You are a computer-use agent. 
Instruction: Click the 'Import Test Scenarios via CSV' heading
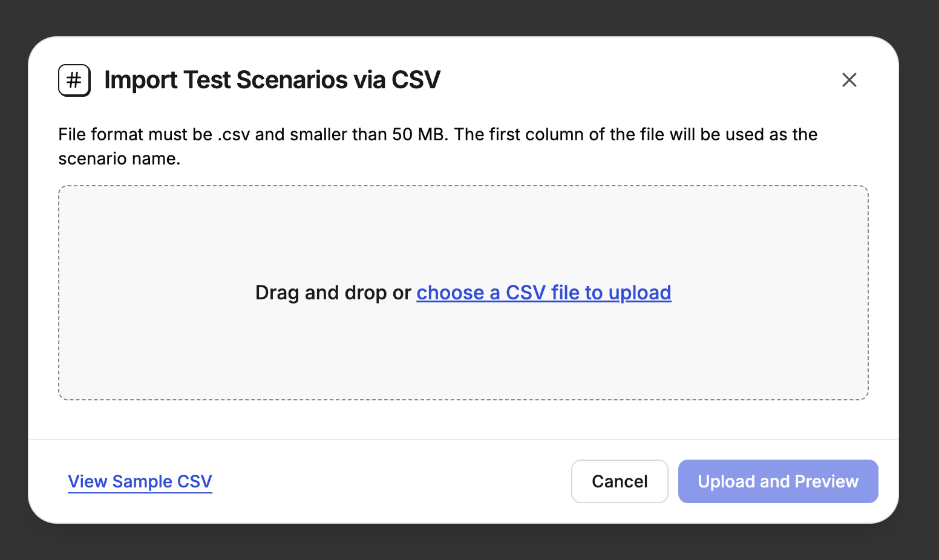272,80
